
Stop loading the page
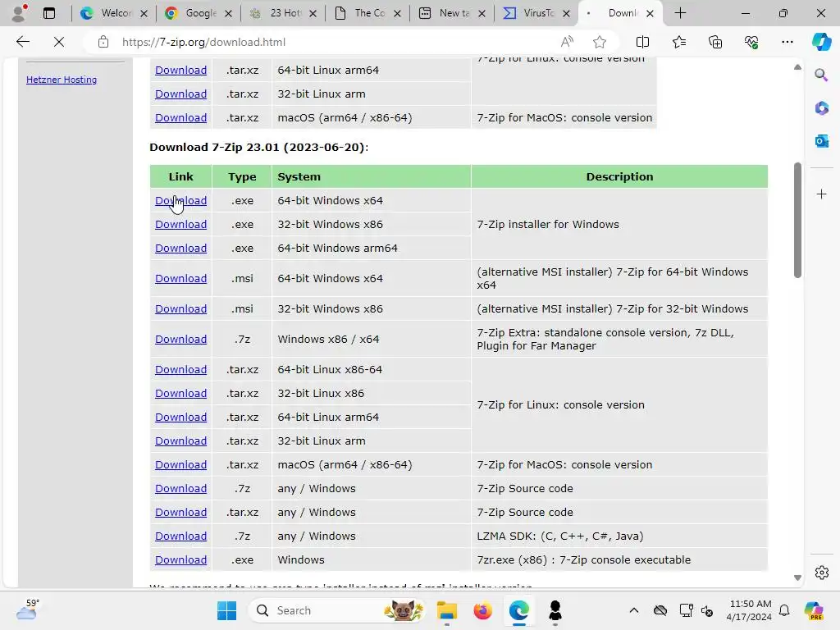point(59,42)
